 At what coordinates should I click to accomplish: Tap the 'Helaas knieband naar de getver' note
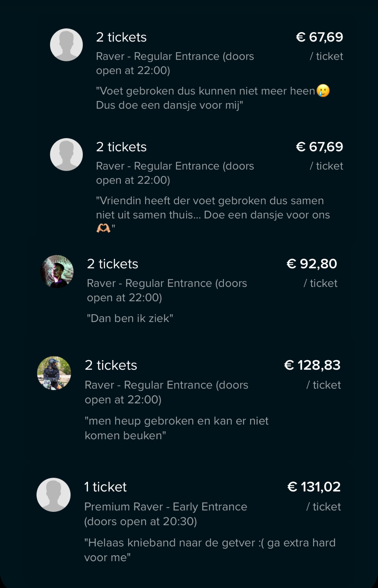(x=209, y=550)
